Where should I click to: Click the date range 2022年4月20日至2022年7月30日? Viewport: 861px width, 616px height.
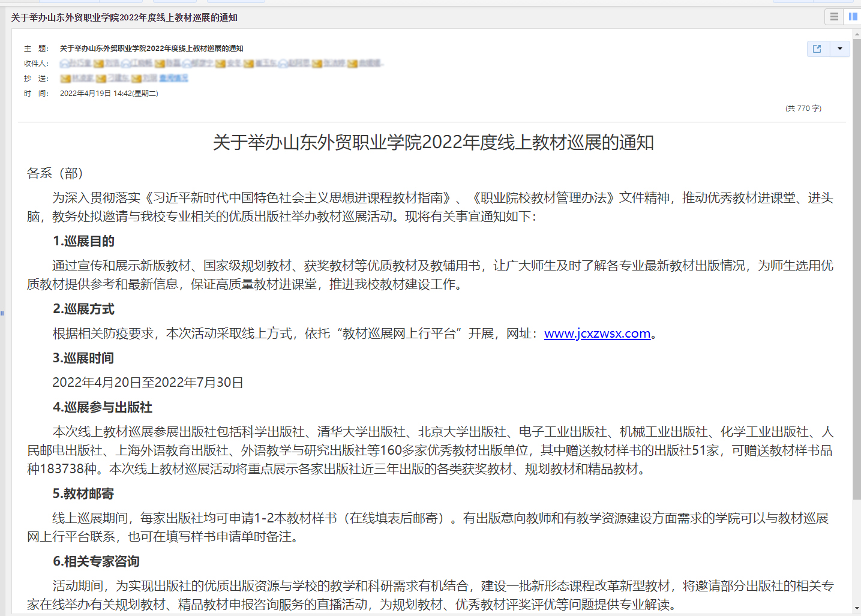click(148, 383)
